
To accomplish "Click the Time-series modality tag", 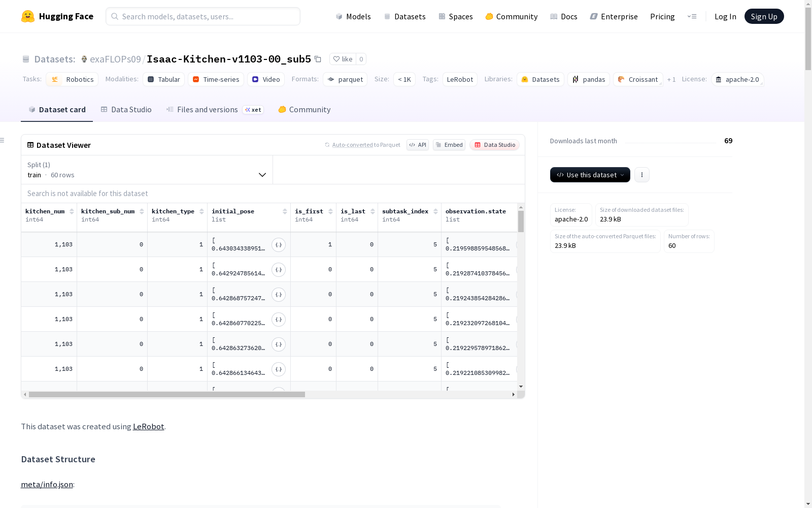I will coord(216,79).
